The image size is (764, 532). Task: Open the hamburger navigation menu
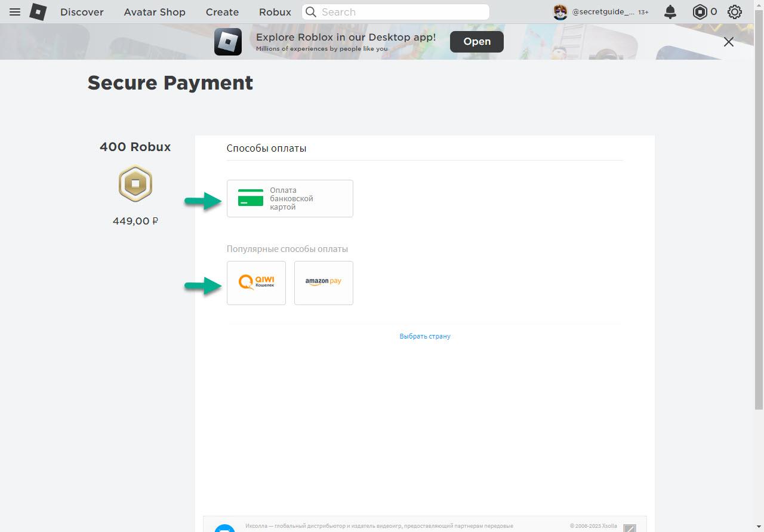point(15,12)
